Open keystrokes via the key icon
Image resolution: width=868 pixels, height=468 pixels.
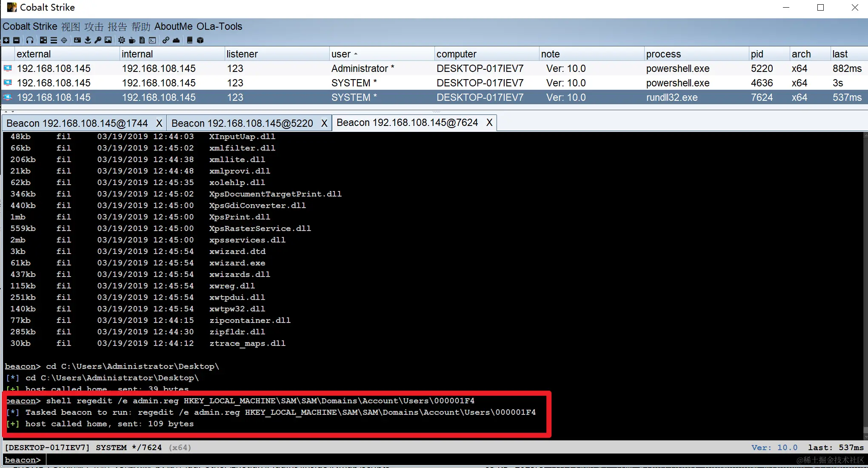pos(98,40)
